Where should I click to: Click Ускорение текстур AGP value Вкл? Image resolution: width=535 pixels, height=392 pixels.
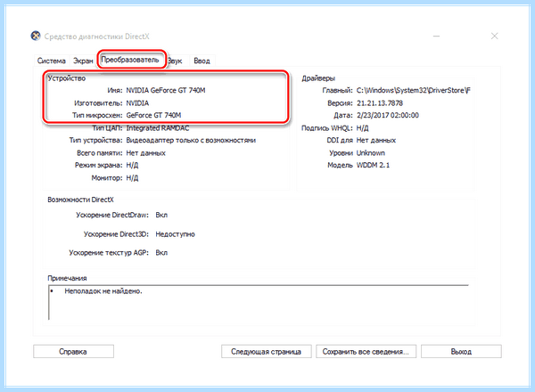click(x=161, y=253)
